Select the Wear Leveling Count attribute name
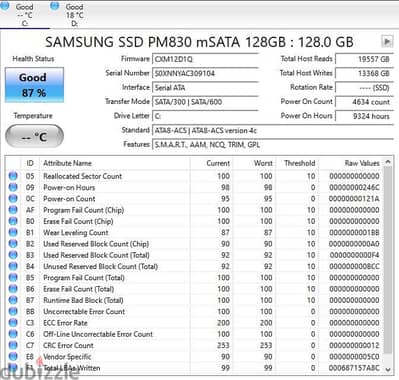 [x=76, y=233]
